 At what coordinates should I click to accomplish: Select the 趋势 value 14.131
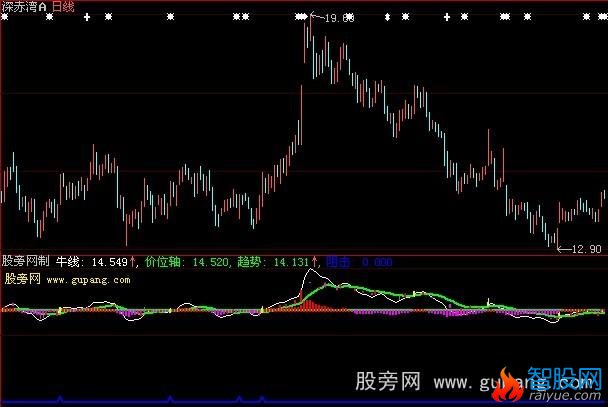(291, 262)
